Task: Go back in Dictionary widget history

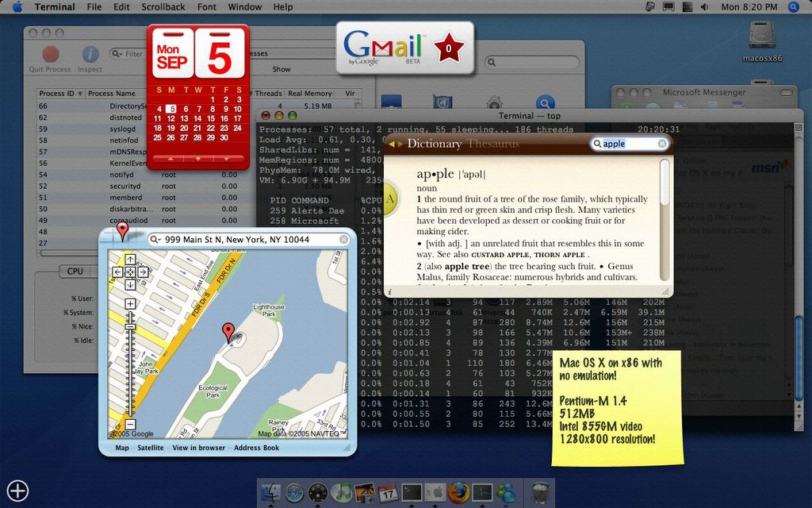Action: click(392, 144)
